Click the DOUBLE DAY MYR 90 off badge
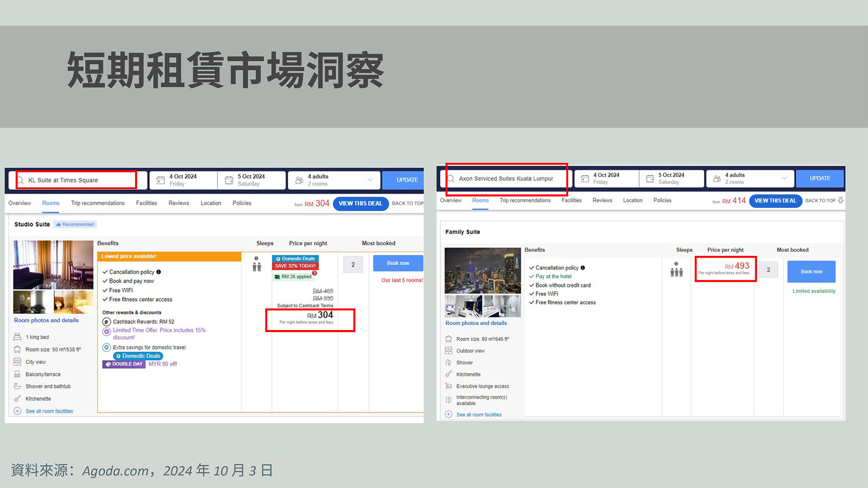 [x=140, y=364]
